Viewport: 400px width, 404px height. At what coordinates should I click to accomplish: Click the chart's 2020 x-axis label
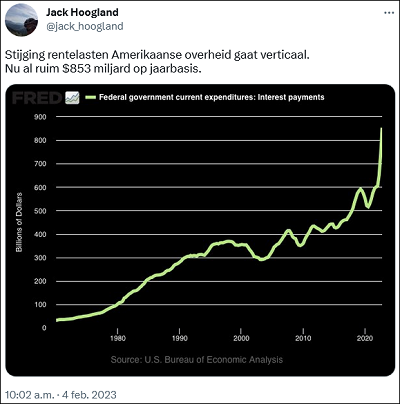point(365,338)
